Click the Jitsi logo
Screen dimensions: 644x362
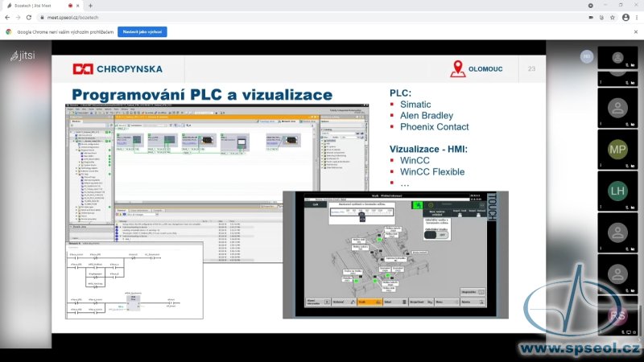[x=23, y=56]
